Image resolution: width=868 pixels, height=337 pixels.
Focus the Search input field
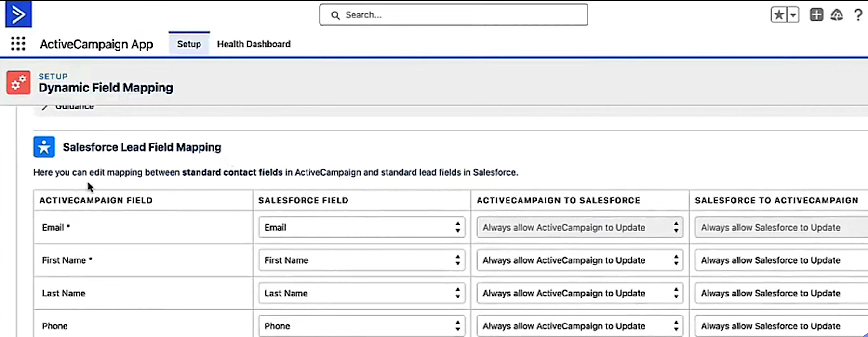click(x=454, y=15)
